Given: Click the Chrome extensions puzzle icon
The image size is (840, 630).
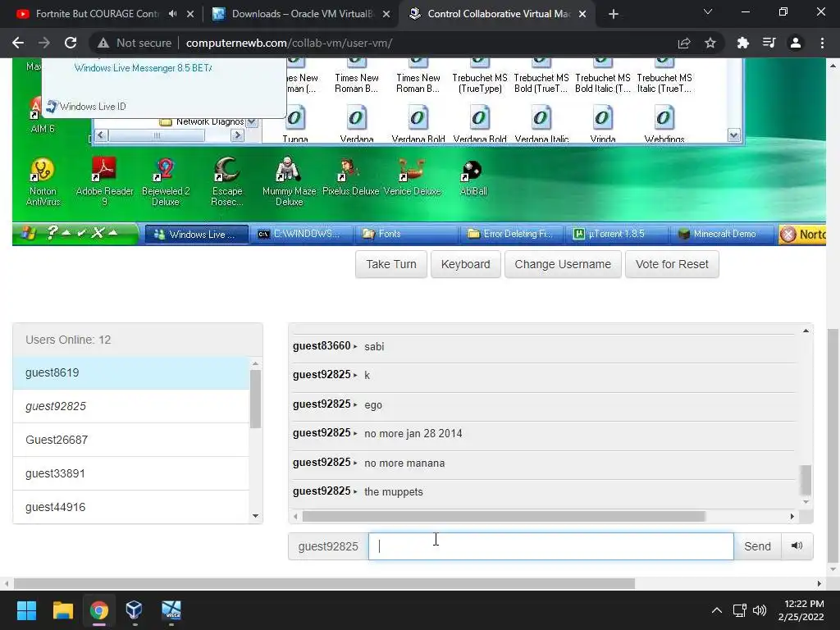Looking at the screenshot, I should (742, 43).
